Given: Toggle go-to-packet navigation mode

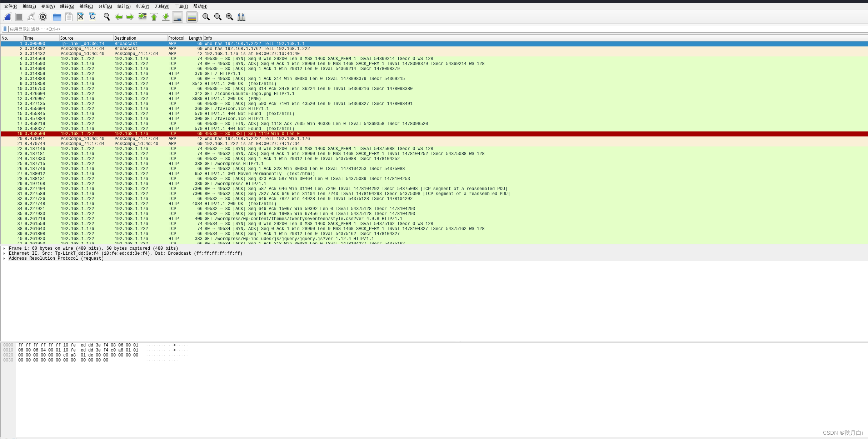Looking at the screenshot, I should (142, 17).
